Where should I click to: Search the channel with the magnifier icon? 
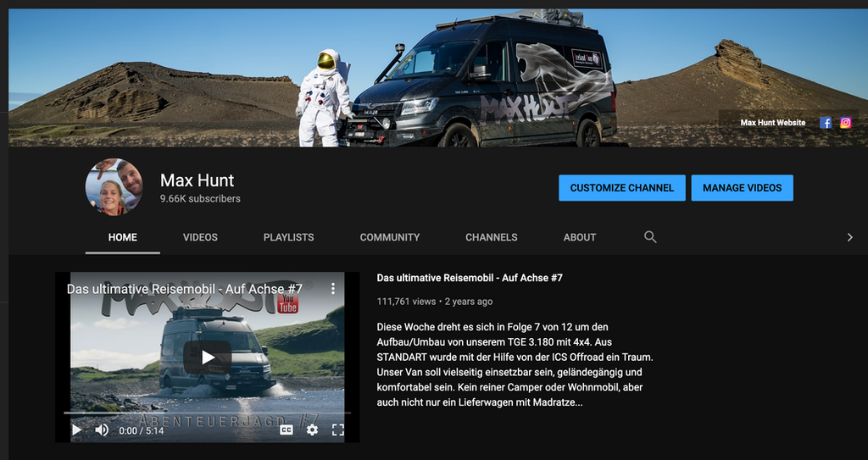point(650,237)
